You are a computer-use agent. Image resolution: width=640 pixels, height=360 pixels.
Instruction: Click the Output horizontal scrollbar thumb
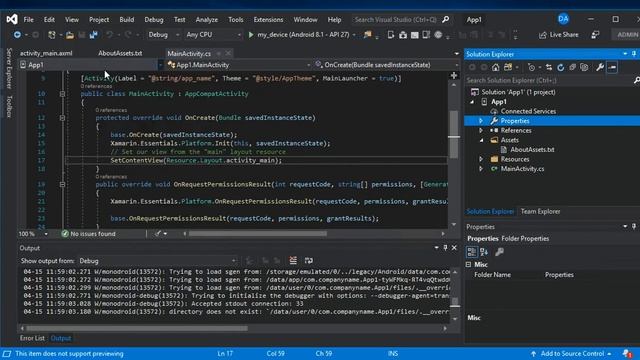pos(137,328)
